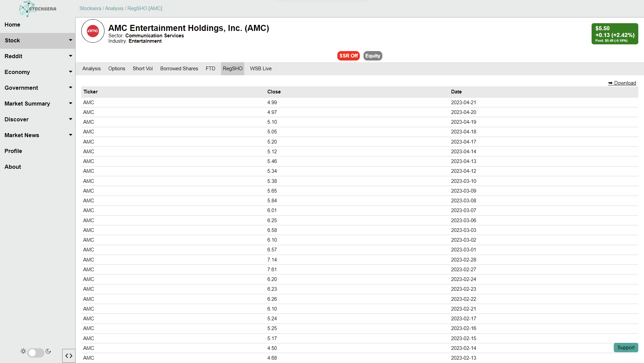Click the date 2023-02-21
644x363 pixels.
point(463,309)
